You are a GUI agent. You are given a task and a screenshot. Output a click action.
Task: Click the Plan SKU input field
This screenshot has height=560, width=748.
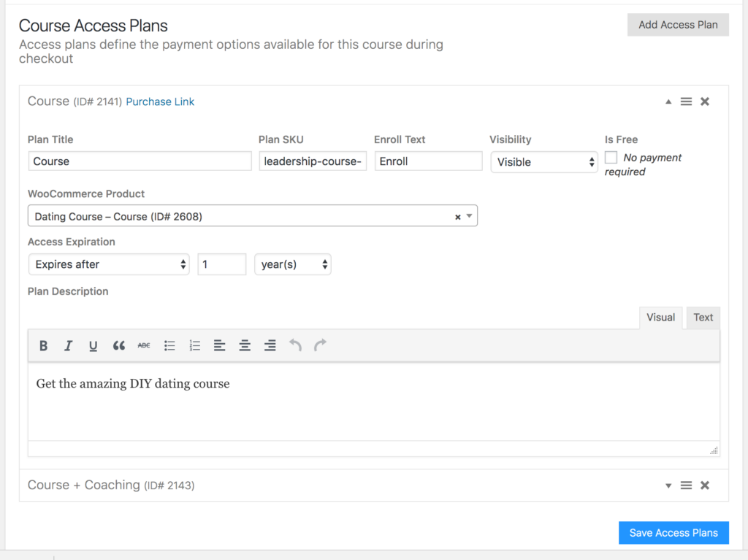[x=313, y=161]
